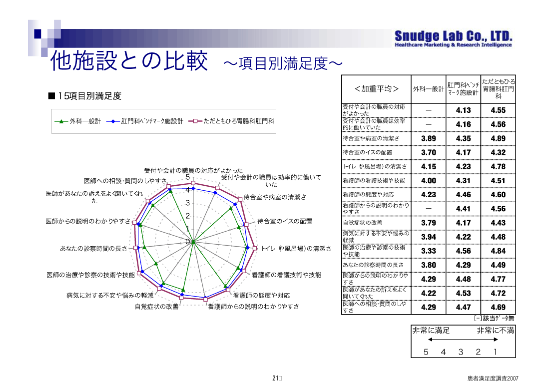Click radar label 医師からの説明のわかりやすさ
The width and height of the screenshot is (555, 392).
coord(88,222)
